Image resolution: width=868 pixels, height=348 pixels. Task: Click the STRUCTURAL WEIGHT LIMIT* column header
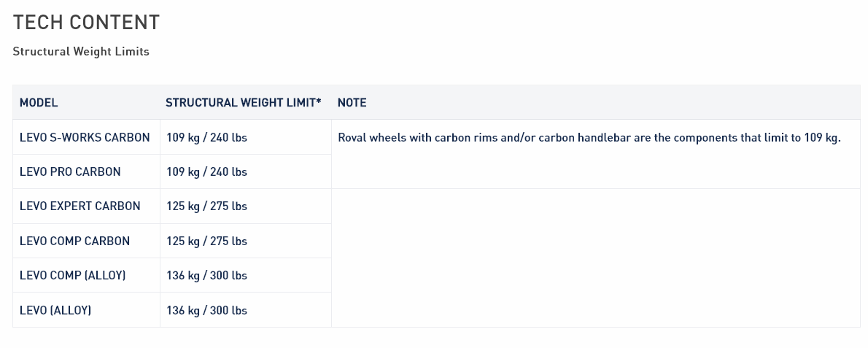click(x=243, y=103)
